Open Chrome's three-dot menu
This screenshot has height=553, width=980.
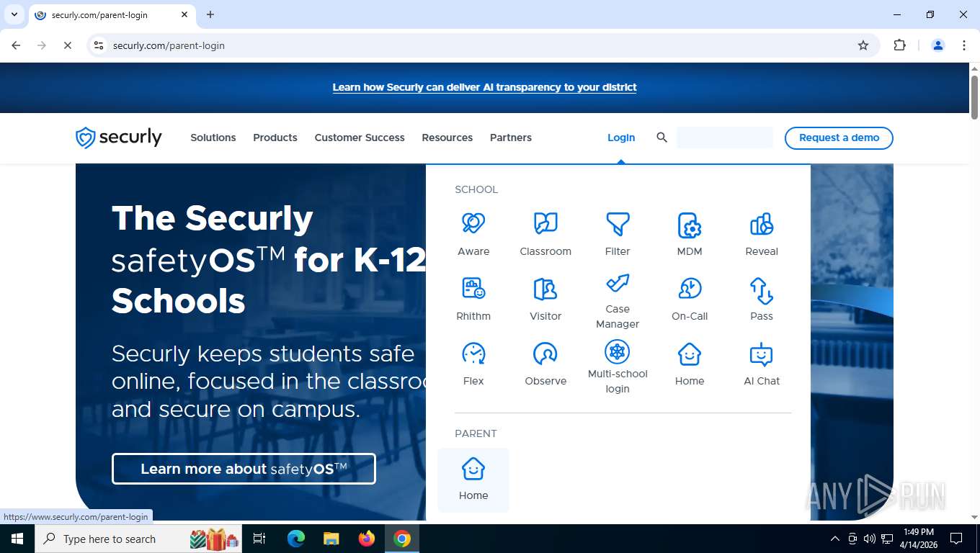(x=964, y=45)
